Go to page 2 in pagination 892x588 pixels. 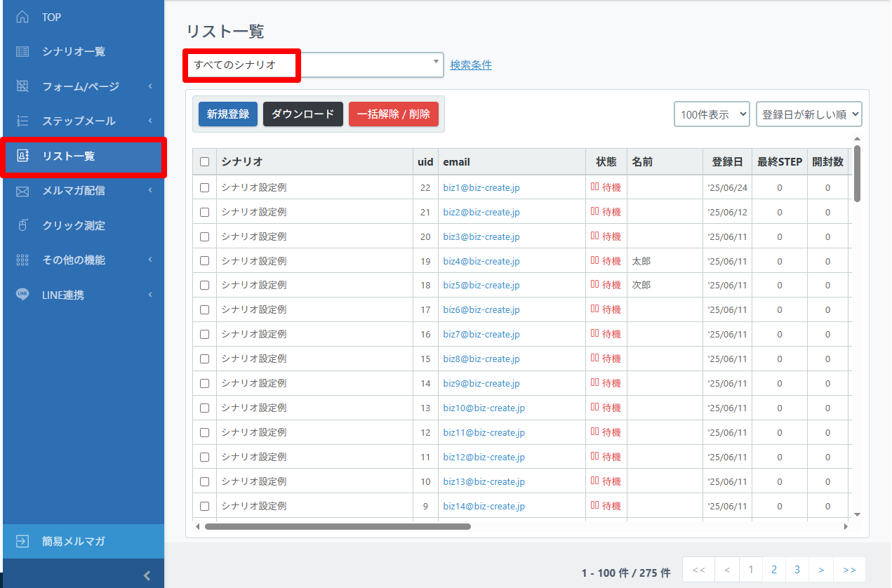pos(773,570)
